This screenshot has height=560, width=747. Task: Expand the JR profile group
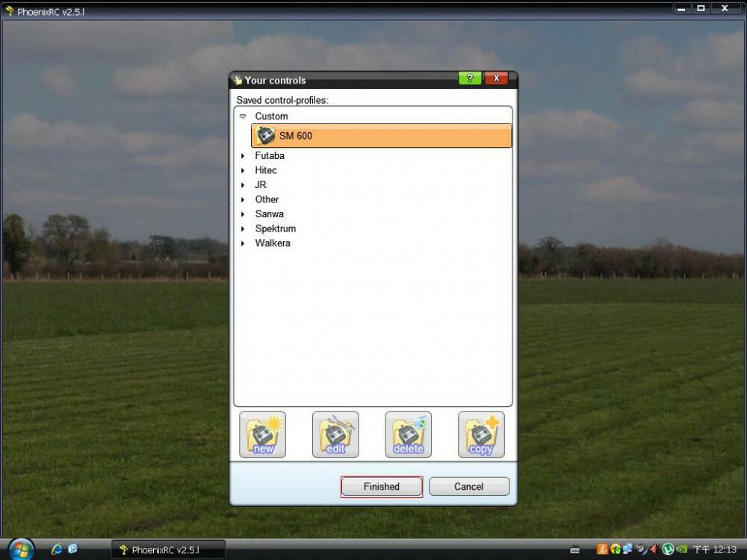pyautogui.click(x=243, y=184)
